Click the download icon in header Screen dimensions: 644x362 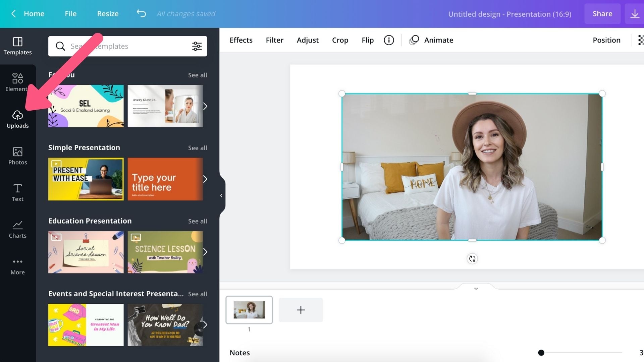tap(634, 14)
